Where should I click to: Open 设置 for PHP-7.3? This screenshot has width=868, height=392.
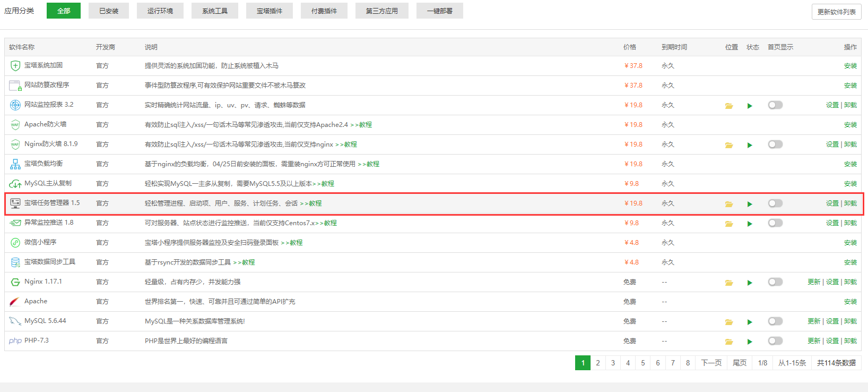[x=832, y=341]
